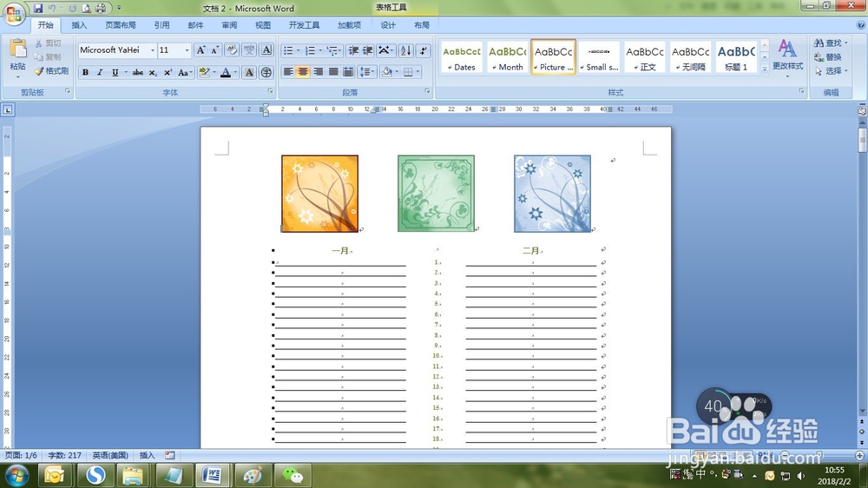Screen dimensions: 868x488
Task: Click the Save icon in quick access toolbar
Action: (37, 9)
